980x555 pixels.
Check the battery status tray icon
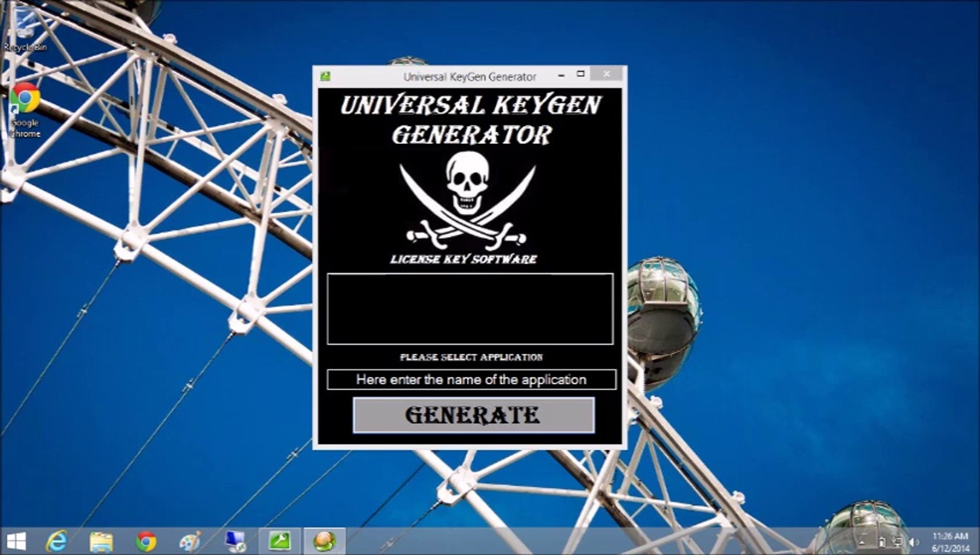(881, 542)
